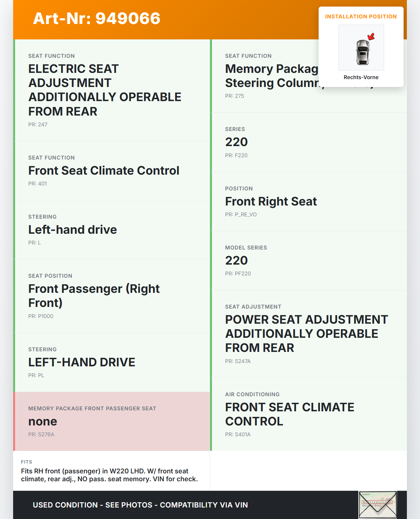The image size is (420, 519).
Task: Select the Rechts-Vorne caption
Action: tap(361, 77)
